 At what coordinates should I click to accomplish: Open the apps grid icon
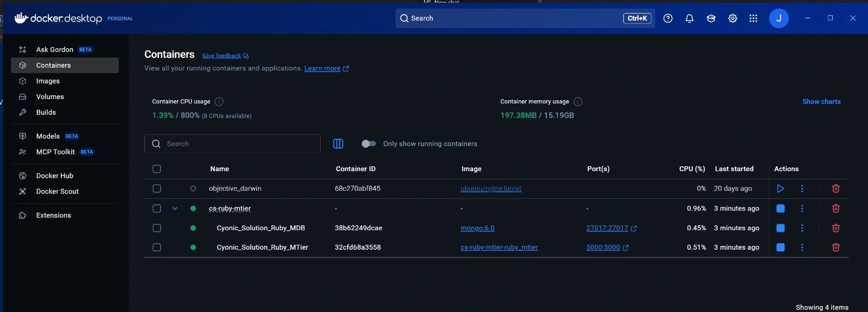(753, 18)
